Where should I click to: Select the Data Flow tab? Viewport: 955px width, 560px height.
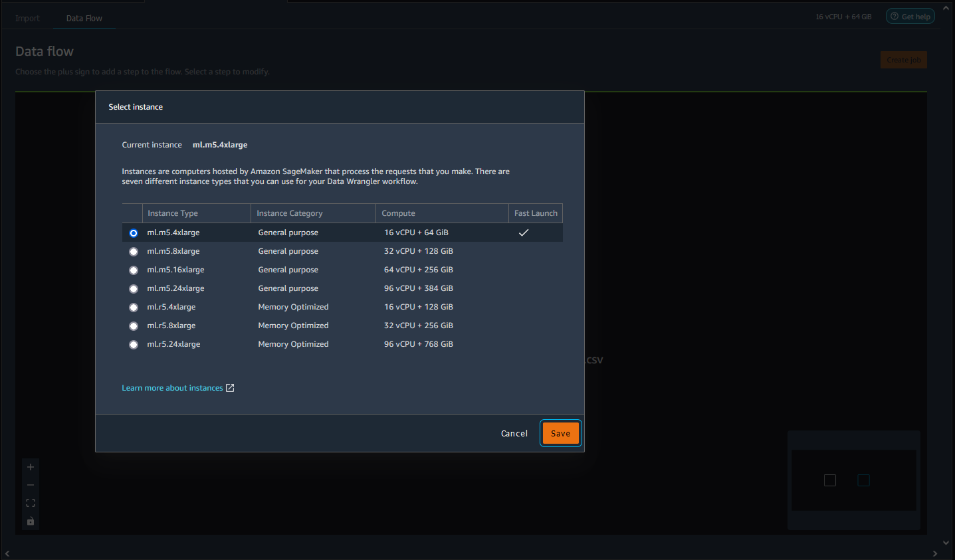click(x=84, y=18)
